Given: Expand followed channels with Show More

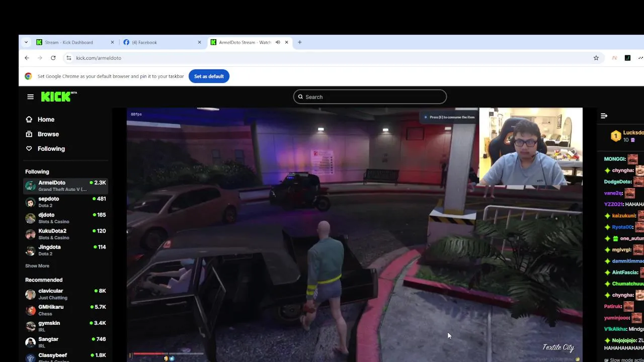Looking at the screenshot, I should click(x=37, y=265).
